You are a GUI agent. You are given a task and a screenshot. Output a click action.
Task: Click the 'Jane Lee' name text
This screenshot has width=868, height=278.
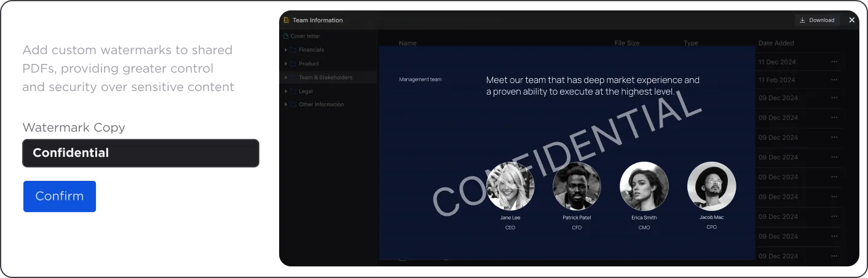coord(510,218)
